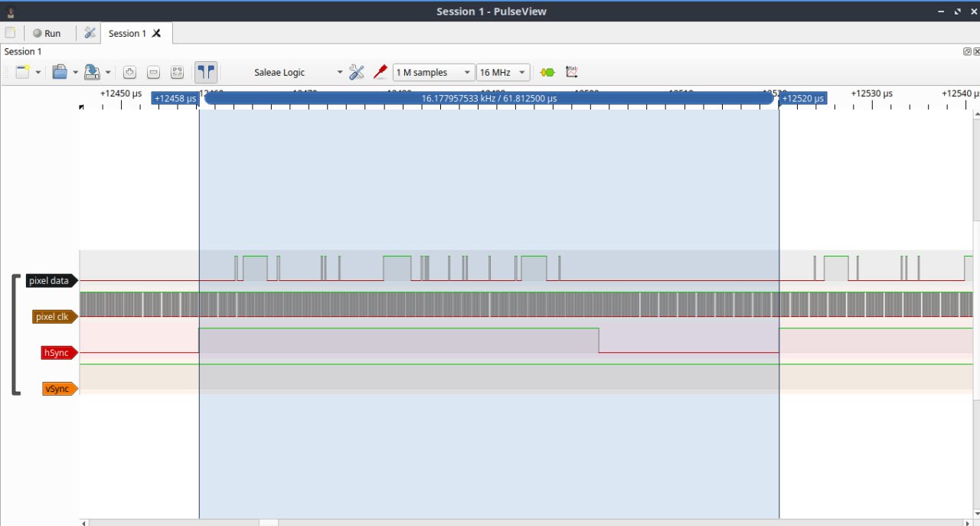Image resolution: width=980 pixels, height=526 pixels.
Task: Toggle the show cursors button
Action: tap(206, 72)
